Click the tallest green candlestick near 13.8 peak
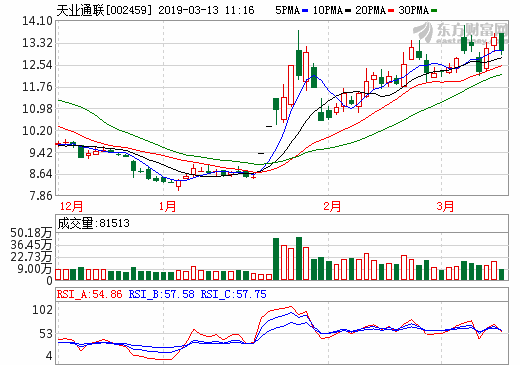520x365 pixels. (x=299, y=55)
